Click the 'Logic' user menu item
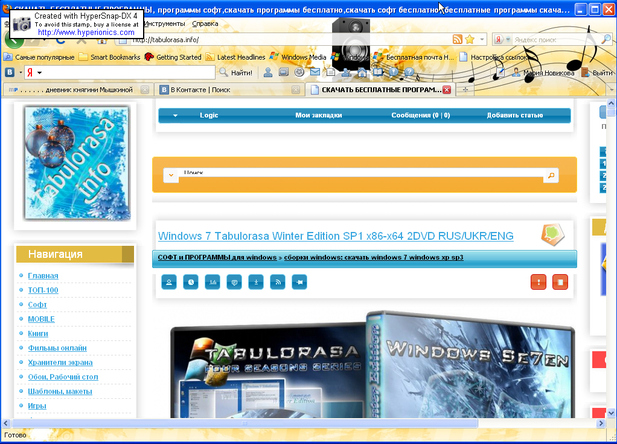Image resolution: width=617 pixels, height=444 pixels. point(209,115)
